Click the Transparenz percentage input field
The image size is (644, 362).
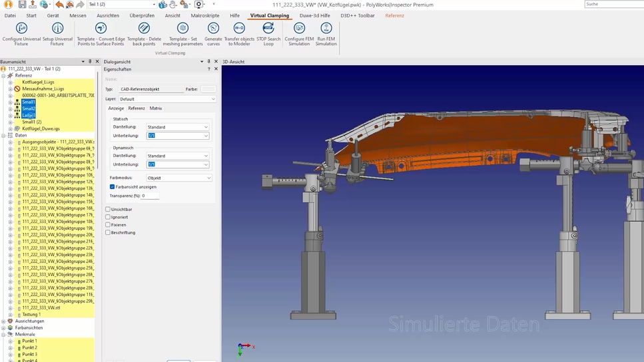(x=151, y=196)
